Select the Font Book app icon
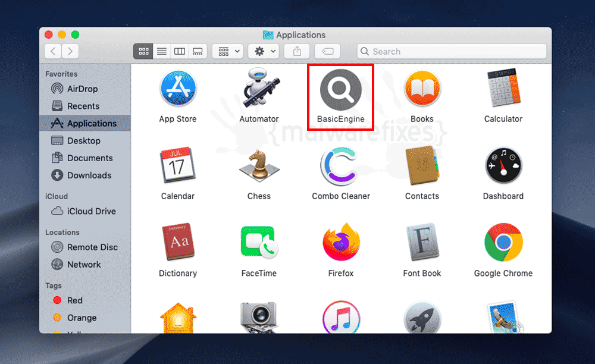Image resolution: width=595 pixels, height=364 pixels. point(422,242)
